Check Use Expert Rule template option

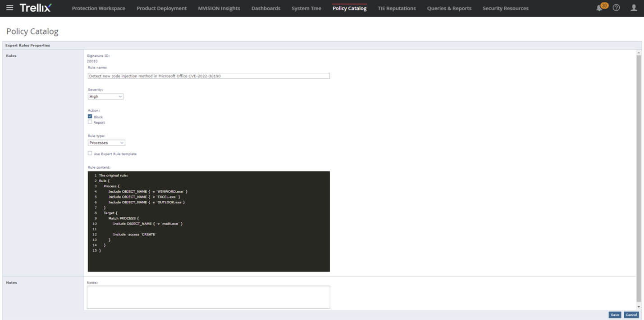(90, 153)
